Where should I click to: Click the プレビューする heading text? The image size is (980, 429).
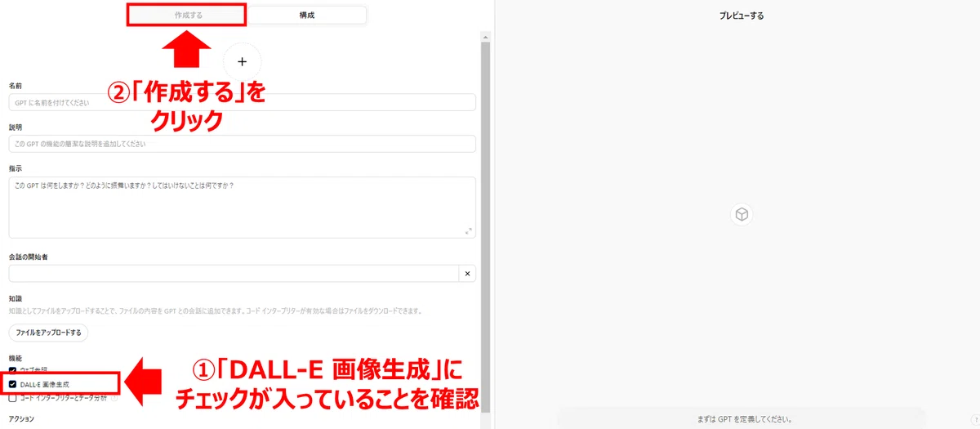coord(741,16)
